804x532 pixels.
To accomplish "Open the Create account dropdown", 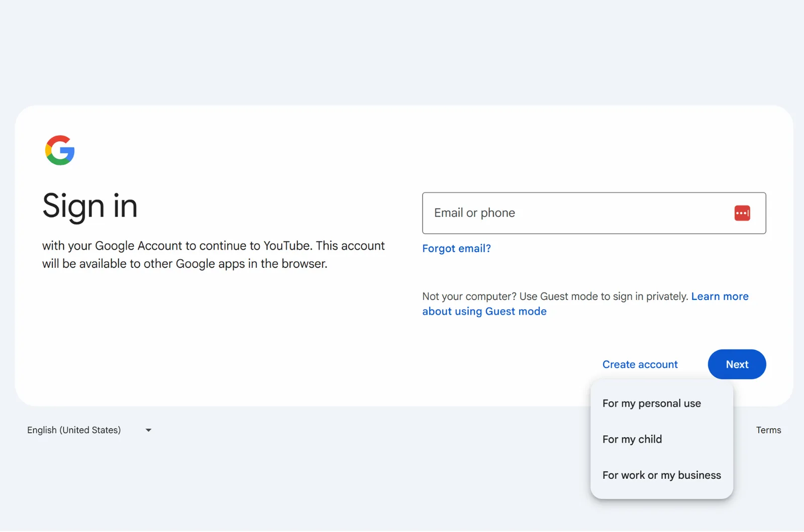I will pyautogui.click(x=640, y=364).
